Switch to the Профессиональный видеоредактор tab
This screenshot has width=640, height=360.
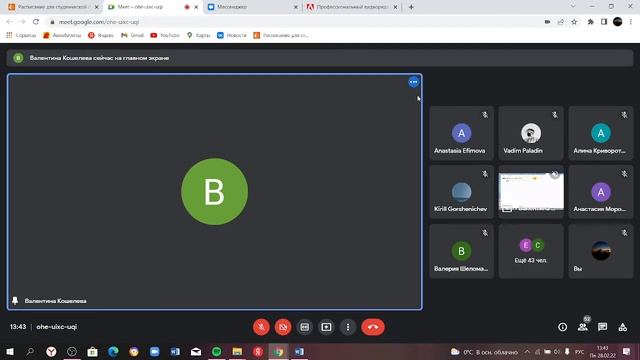point(352,7)
